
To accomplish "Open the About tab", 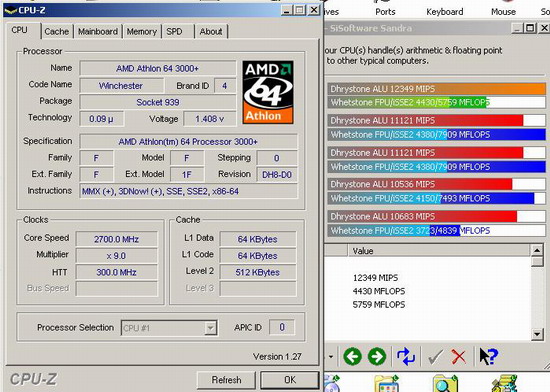I will 211,32.
